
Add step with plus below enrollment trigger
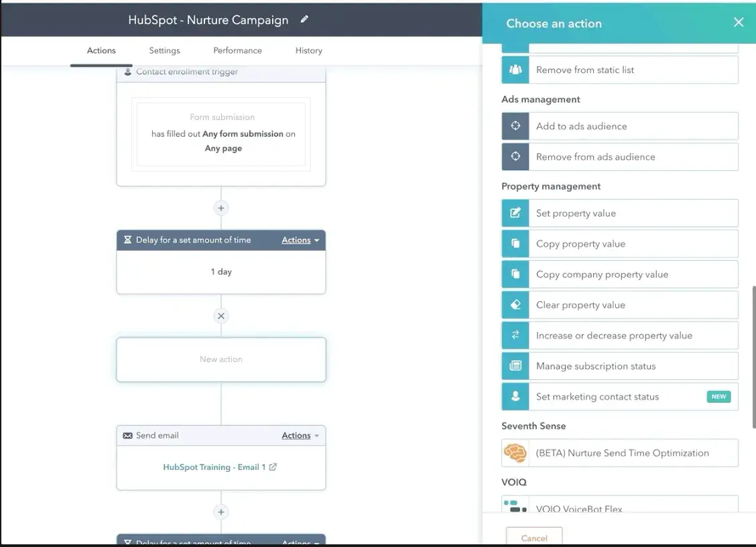point(221,208)
